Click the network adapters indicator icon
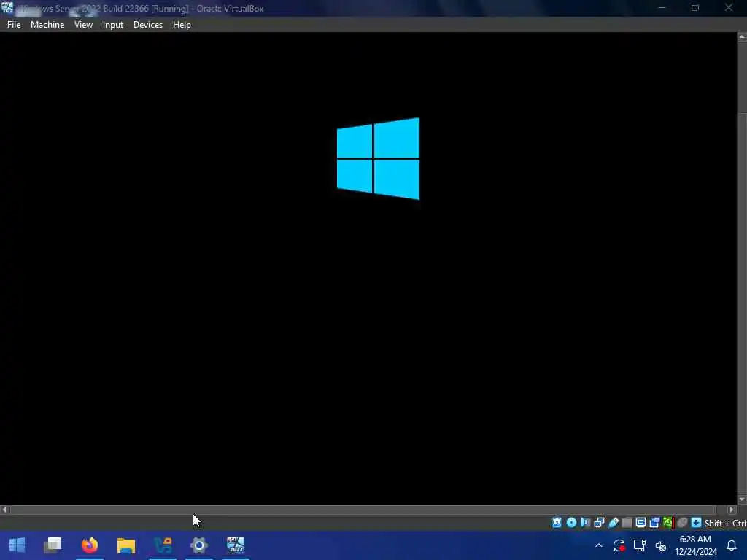The width and height of the screenshot is (747, 560). tap(599, 523)
